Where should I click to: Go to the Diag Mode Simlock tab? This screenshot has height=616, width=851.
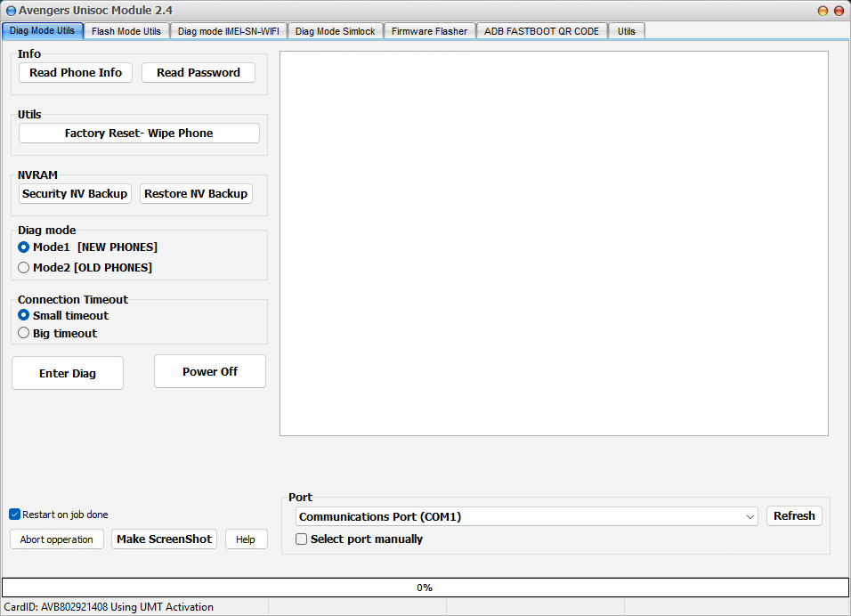(x=336, y=31)
